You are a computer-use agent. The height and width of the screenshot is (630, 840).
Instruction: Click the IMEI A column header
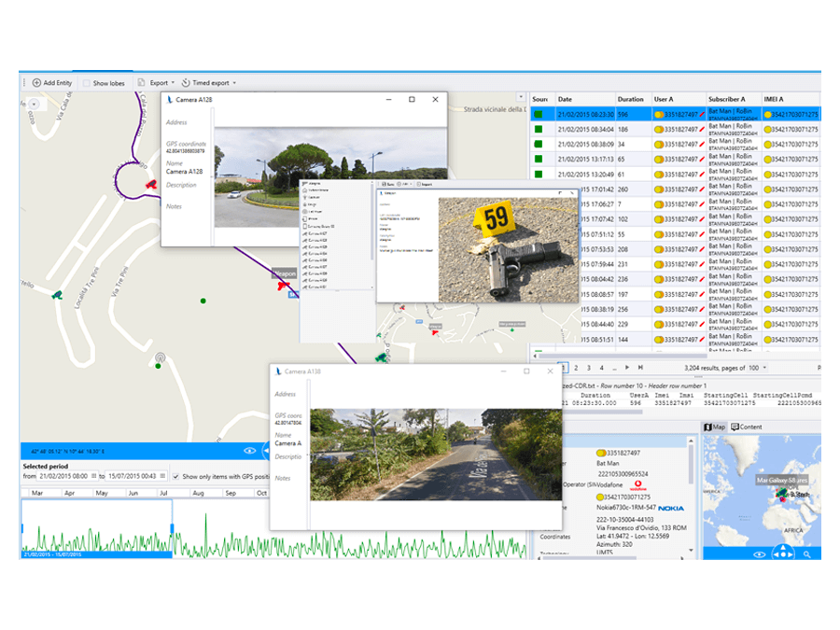(x=791, y=99)
